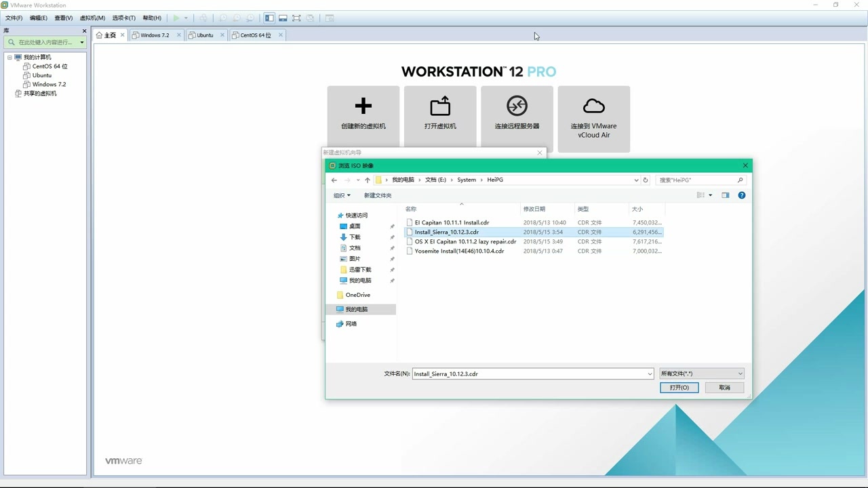Open the 虚拟机(M) menu
Viewport: 868px width, 488px height.
(92, 18)
